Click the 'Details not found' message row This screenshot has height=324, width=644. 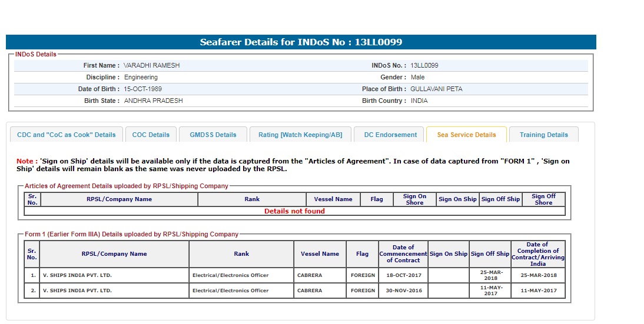294,211
